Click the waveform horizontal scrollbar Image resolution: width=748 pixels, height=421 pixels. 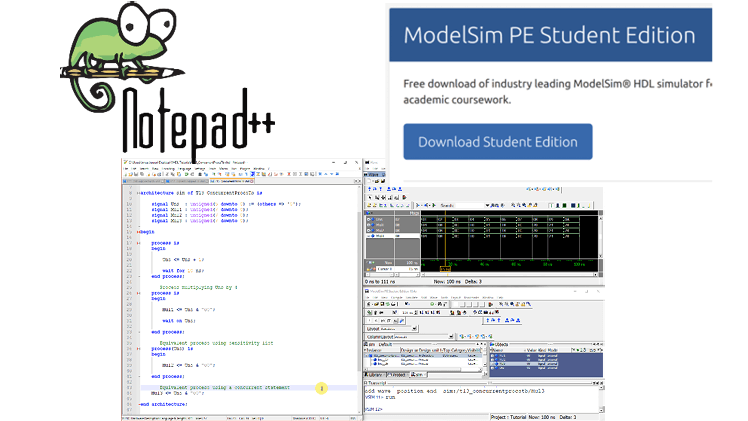[x=509, y=275]
